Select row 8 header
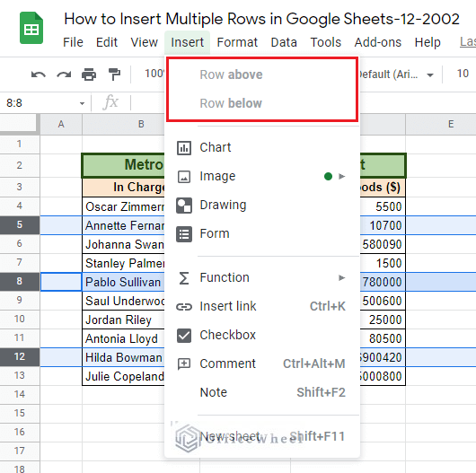 coord(20,281)
